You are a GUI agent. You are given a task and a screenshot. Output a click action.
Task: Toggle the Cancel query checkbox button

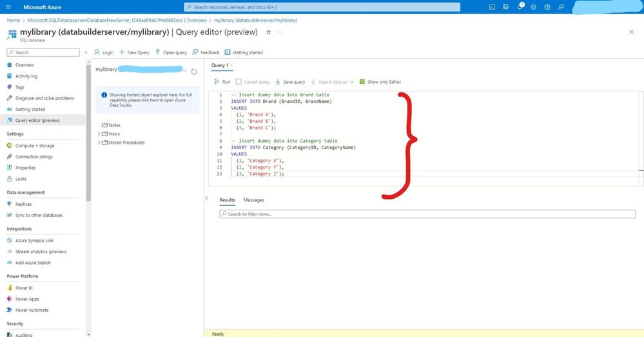pyautogui.click(x=253, y=82)
